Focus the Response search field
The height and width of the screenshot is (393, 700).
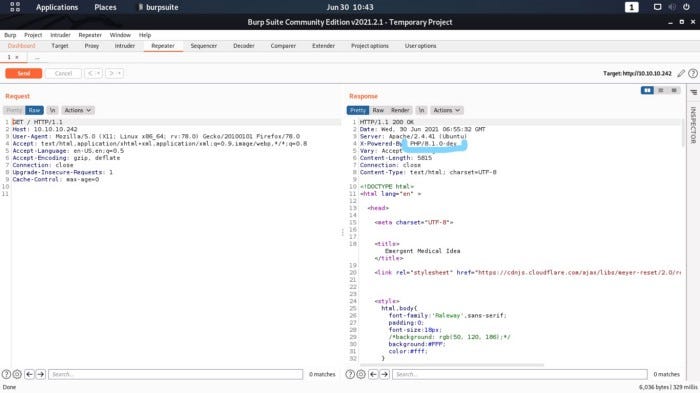520,374
